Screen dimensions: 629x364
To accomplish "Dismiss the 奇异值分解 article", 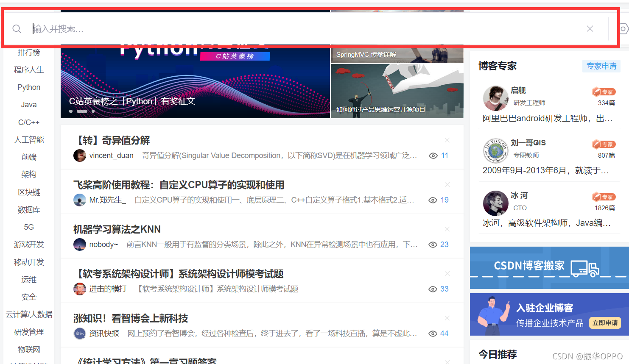I will pos(447,140).
